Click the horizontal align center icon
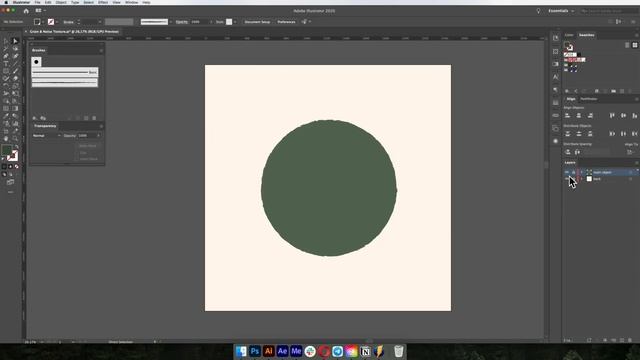This screenshot has width=640, height=360. click(579, 116)
